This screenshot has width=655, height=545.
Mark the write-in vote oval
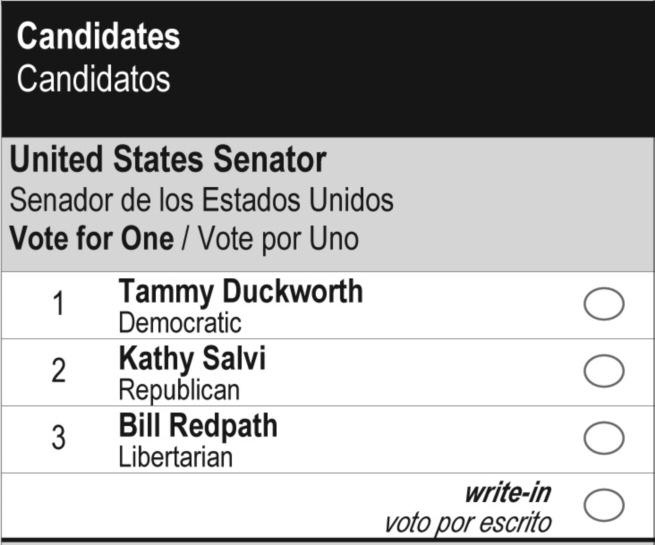click(603, 505)
